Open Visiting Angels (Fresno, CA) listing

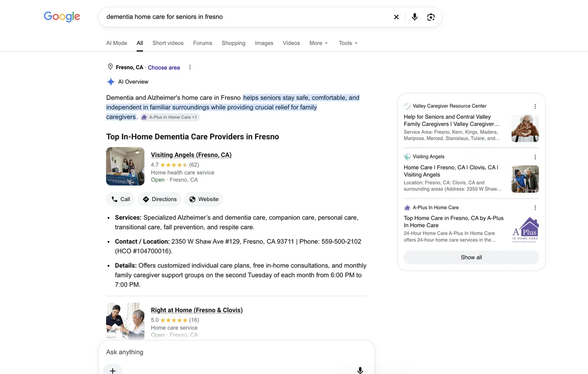pos(191,155)
